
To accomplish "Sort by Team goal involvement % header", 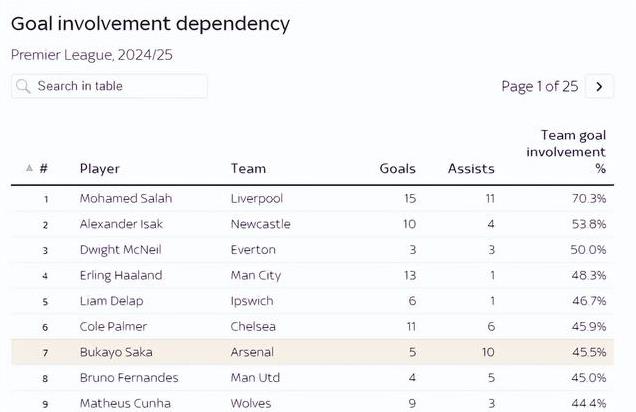I will point(566,152).
